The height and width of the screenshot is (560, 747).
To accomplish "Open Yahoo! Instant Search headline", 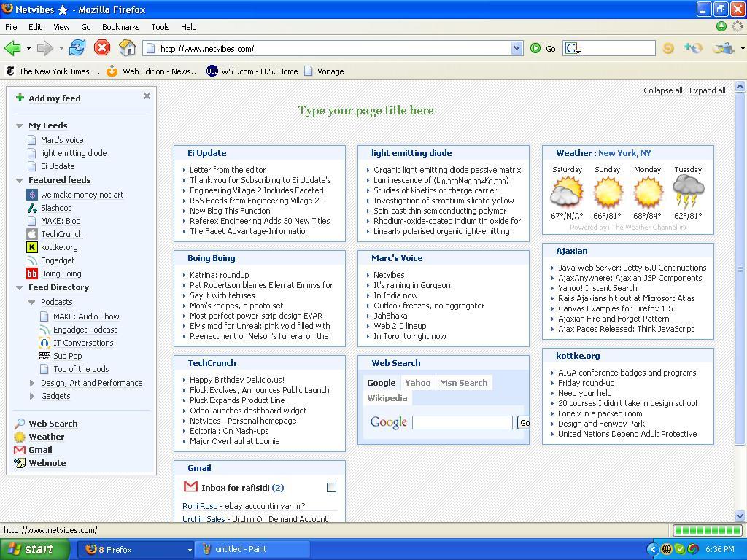I will point(597,287).
